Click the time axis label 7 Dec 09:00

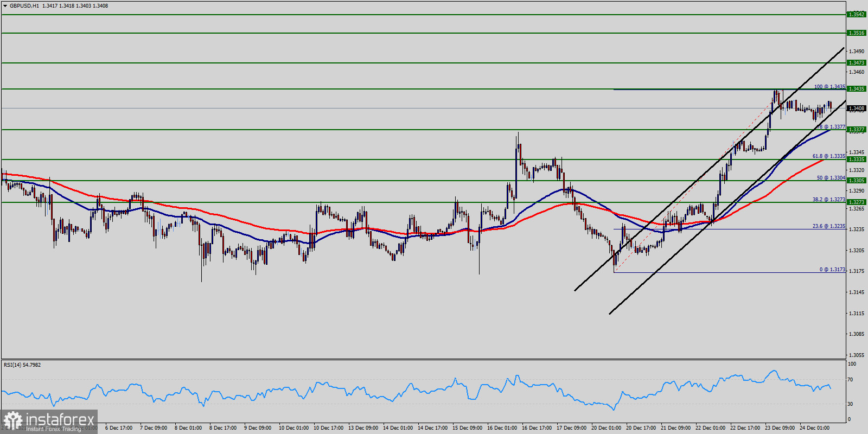point(154,428)
